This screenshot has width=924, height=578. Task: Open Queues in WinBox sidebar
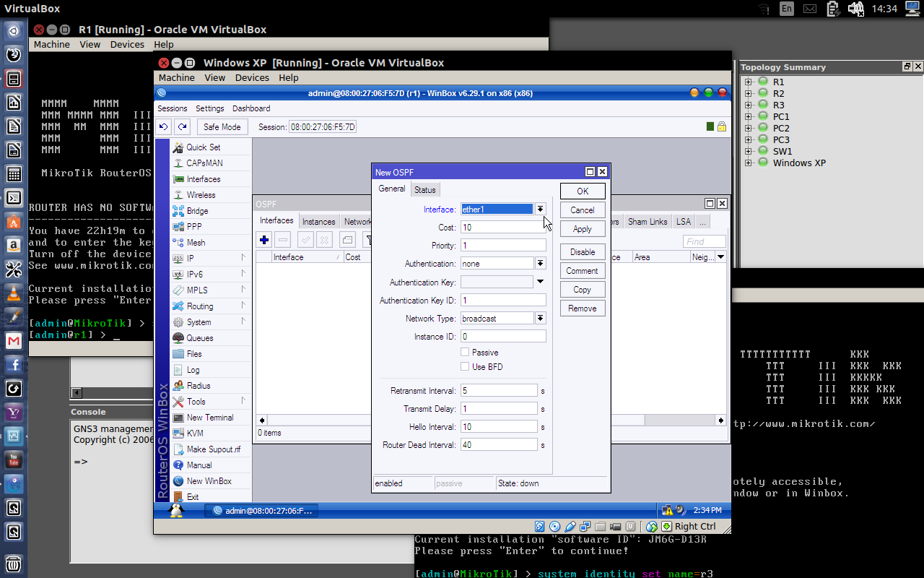[x=199, y=338]
